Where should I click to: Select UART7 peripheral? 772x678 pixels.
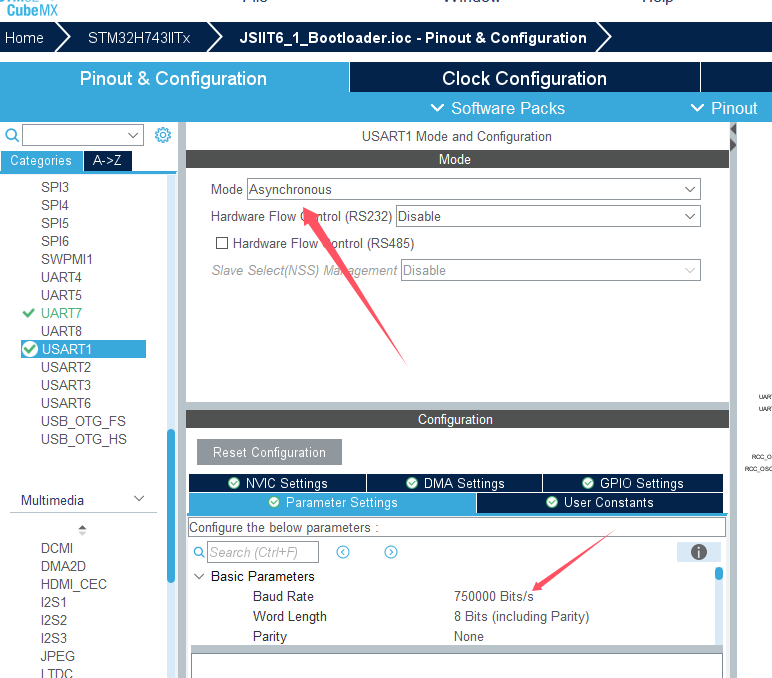click(62, 313)
